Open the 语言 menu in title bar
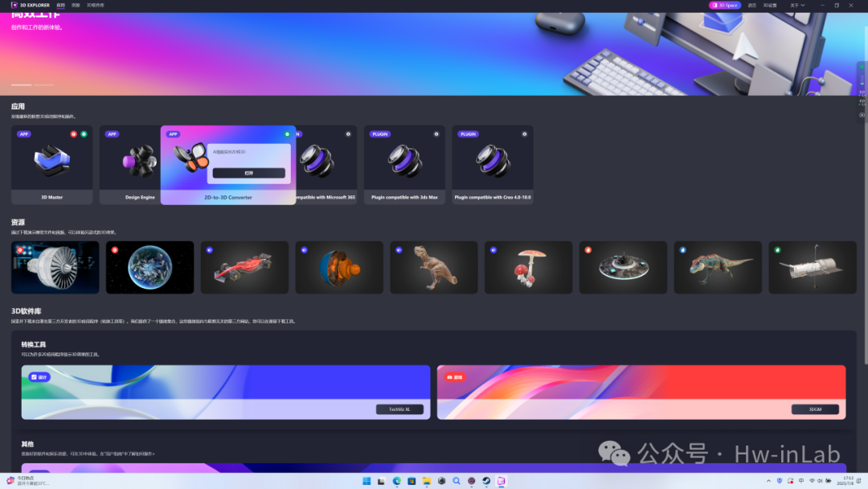 click(751, 5)
